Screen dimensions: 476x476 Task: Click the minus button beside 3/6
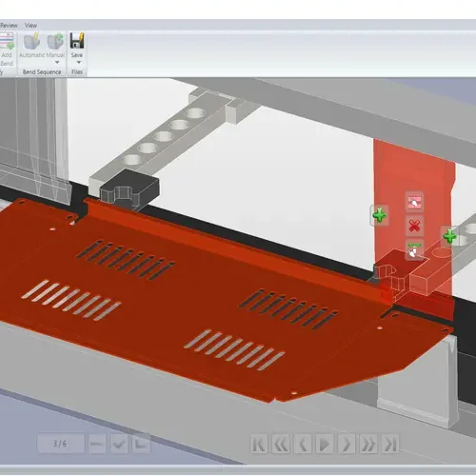pyautogui.click(x=96, y=444)
